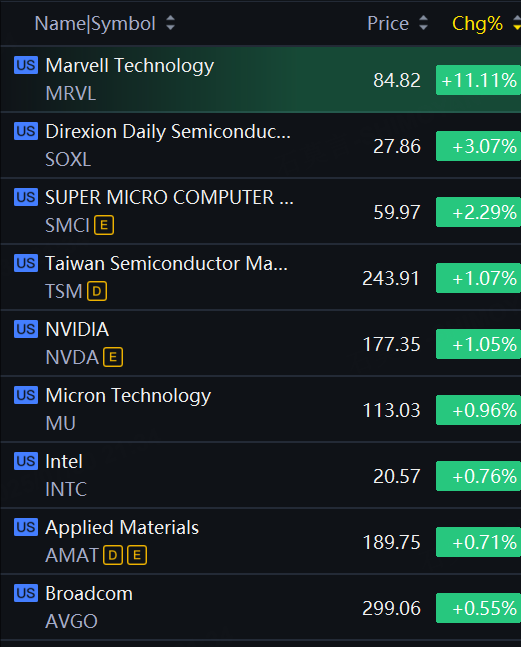Sort list using Price column arrows
The height and width of the screenshot is (647, 521).
(x=423, y=24)
